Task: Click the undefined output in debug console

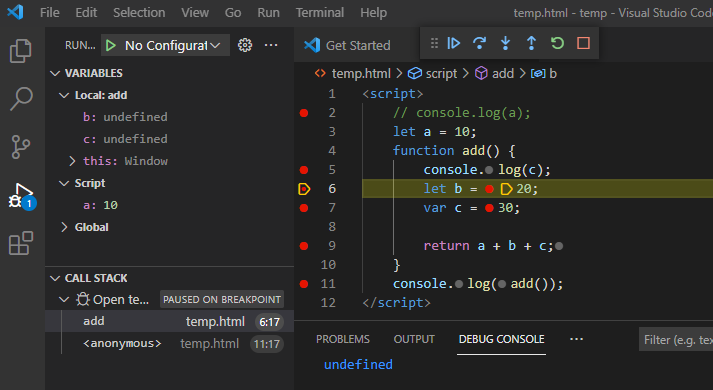Action: click(x=358, y=365)
